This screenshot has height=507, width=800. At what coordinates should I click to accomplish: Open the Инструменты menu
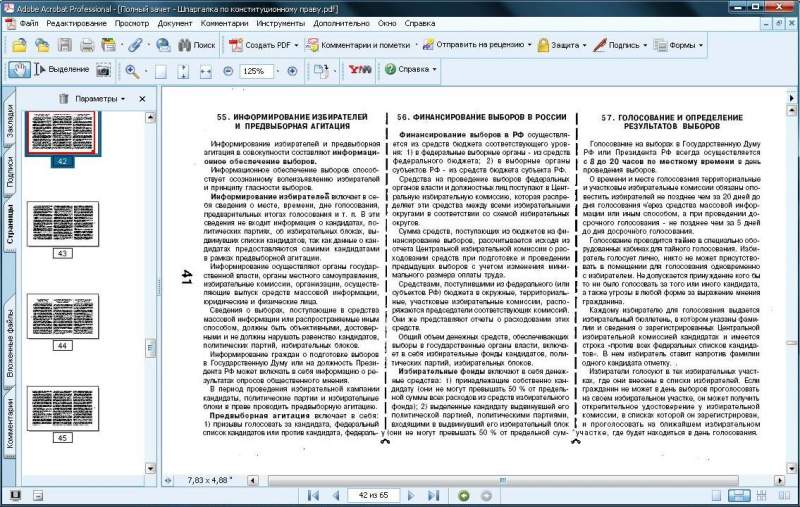[281, 23]
